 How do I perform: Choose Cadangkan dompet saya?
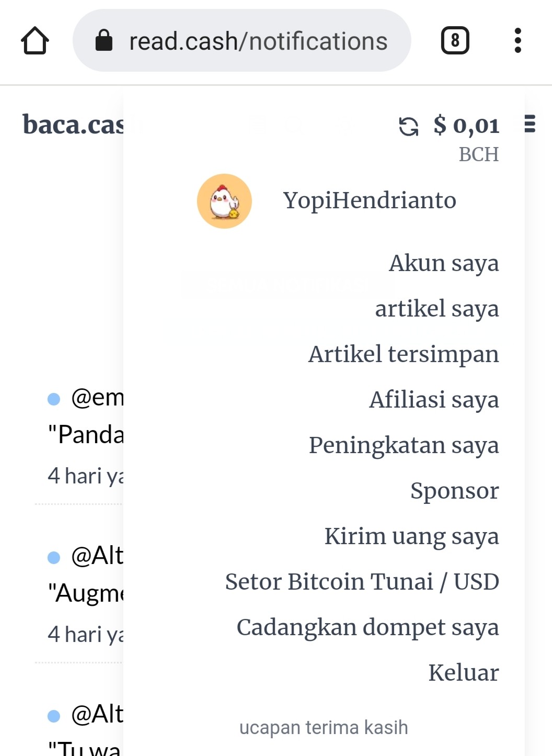pos(367,627)
